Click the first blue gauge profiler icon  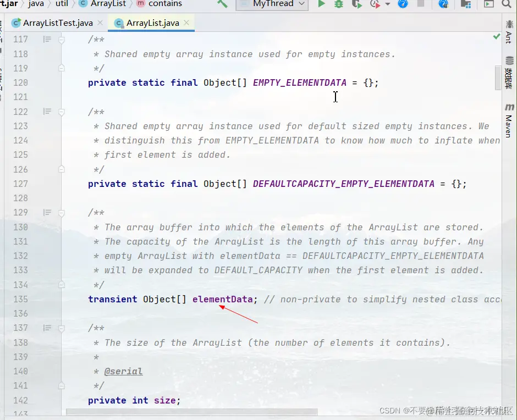[403, 4]
